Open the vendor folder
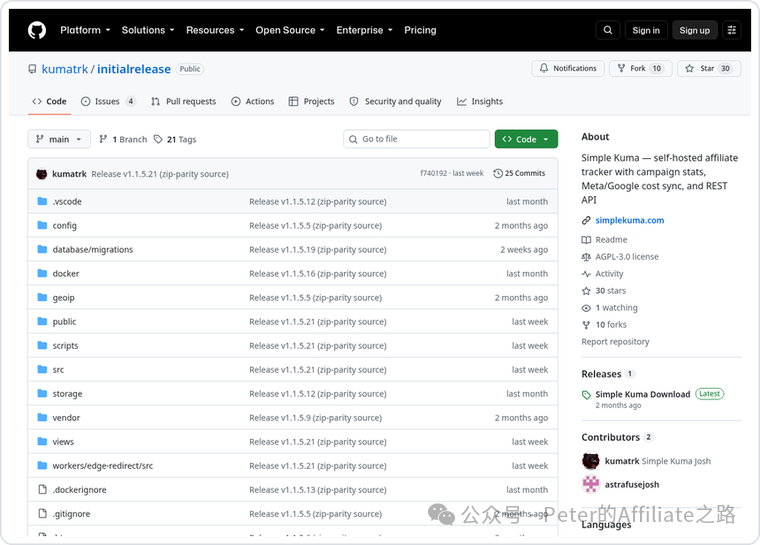Viewport: 760px width, 545px height. coord(66,417)
